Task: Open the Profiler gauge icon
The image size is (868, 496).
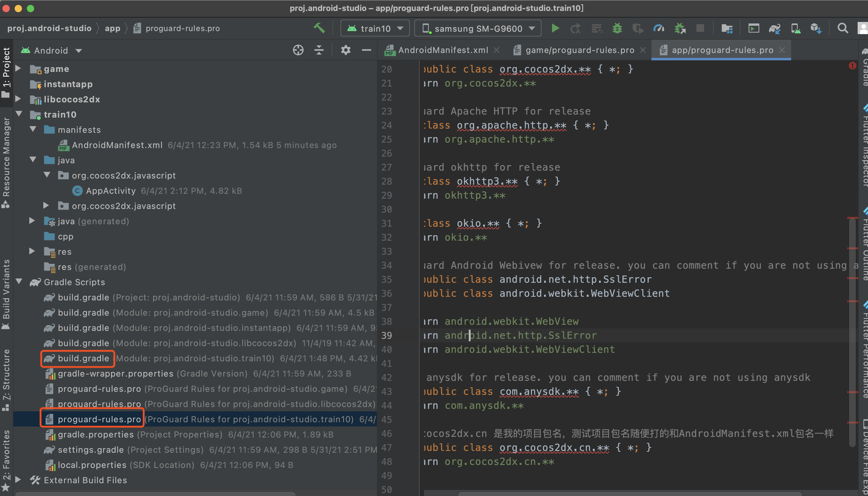Action: [x=658, y=28]
